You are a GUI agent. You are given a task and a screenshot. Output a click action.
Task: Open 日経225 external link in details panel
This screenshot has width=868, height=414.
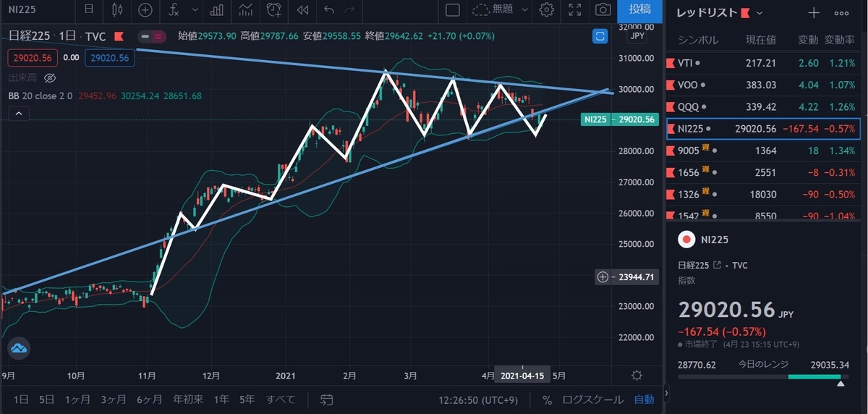(x=716, y=266)
